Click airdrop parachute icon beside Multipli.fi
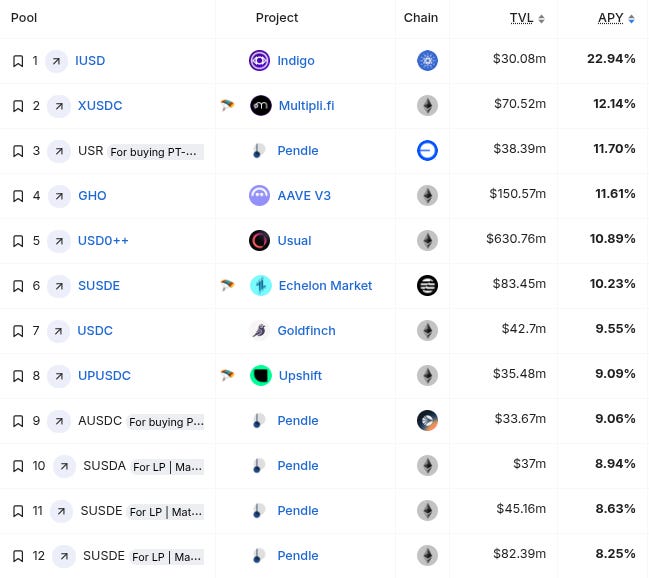This screenshot has width=649, height=578. 227,105
